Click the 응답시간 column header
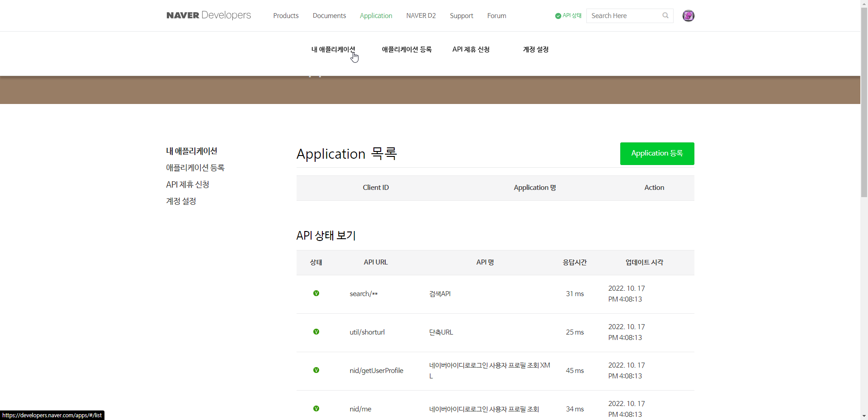The height and width of the screenshot is (420, 868). tap(575, 262)
